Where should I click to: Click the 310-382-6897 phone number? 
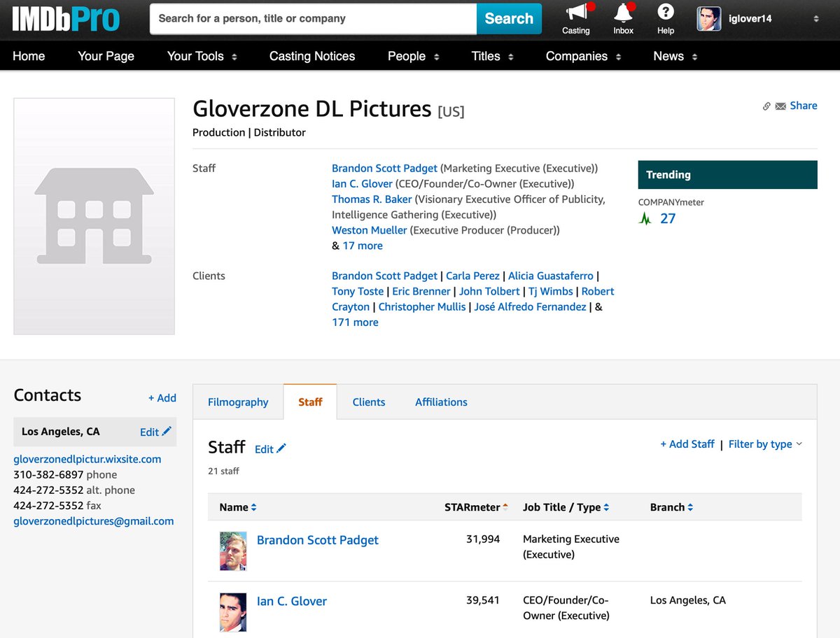[48, 475]
